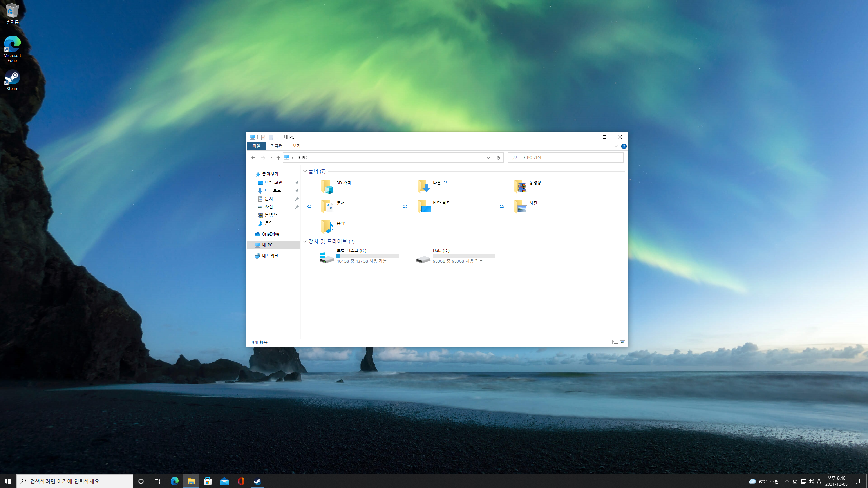Expand the ribbon with chevron arrow

point(616,146)
